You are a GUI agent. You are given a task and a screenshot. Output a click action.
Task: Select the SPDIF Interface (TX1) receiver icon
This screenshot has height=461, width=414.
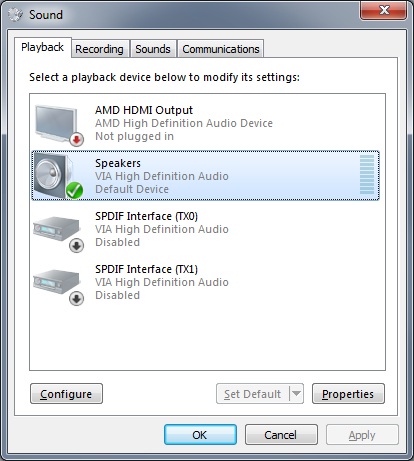pos(57,282)
